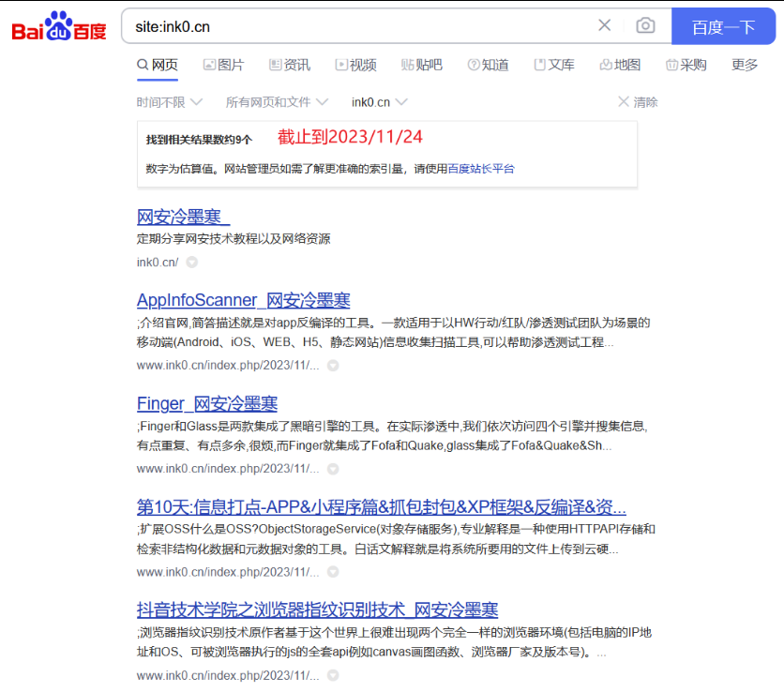Click the 百度一下 search button
Screen dimensions: 784x692
[724, 26]
